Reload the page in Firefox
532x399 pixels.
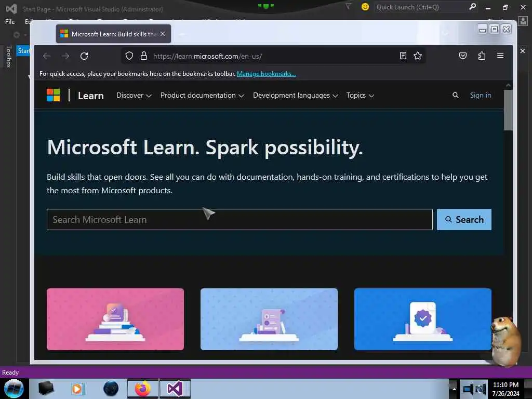click(x=84, y=56)
